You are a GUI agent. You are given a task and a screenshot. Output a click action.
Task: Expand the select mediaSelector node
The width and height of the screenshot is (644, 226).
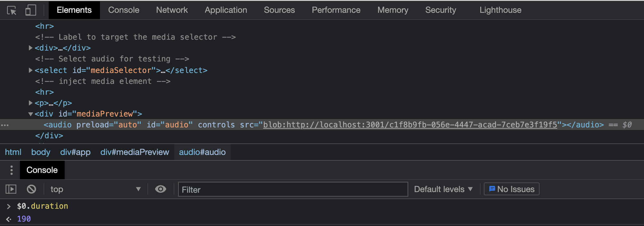[30, 70]
